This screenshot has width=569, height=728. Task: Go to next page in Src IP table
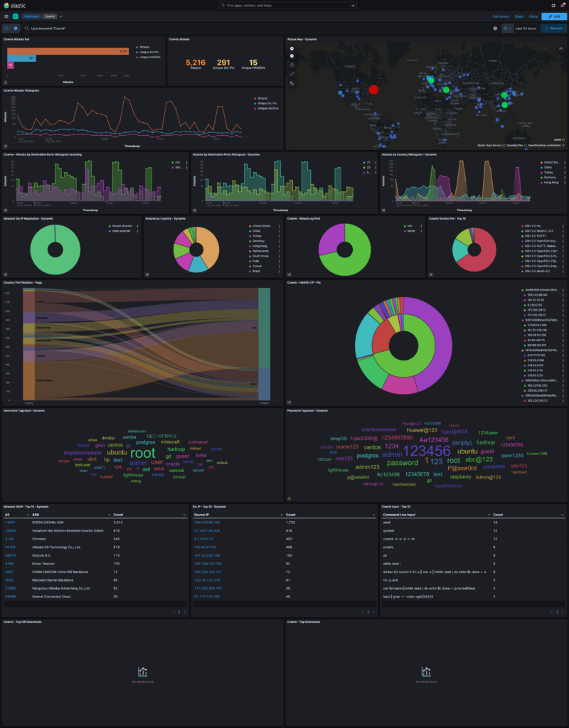coord(373,612)
